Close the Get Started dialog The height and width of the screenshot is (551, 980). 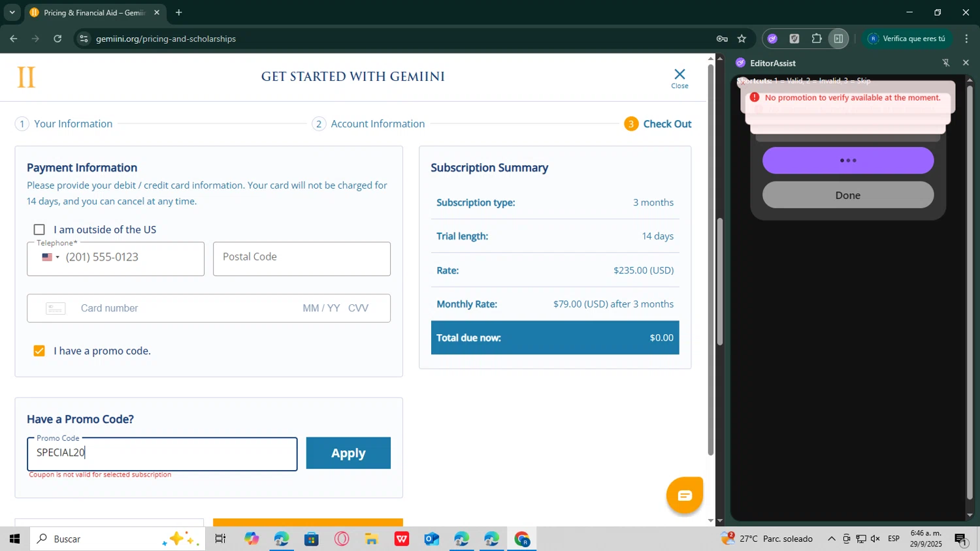pyautogui.click(x=679, y=78)
